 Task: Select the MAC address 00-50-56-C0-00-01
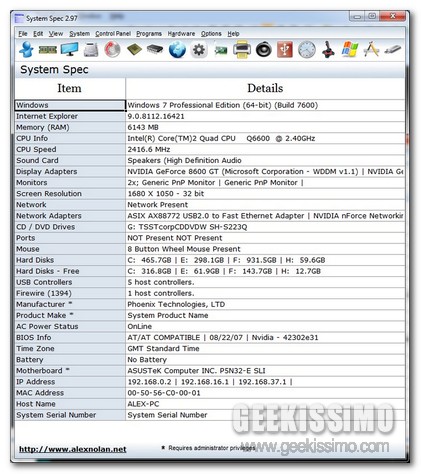265,393
